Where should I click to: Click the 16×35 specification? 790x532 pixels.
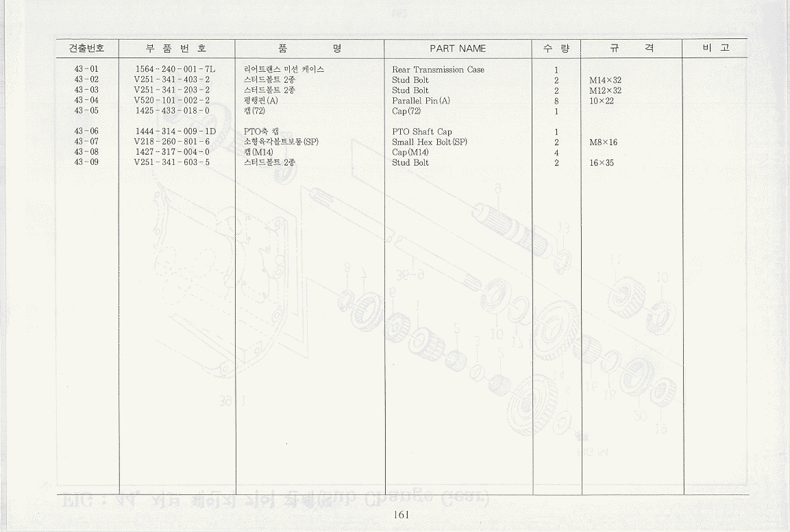coord(601,163)
